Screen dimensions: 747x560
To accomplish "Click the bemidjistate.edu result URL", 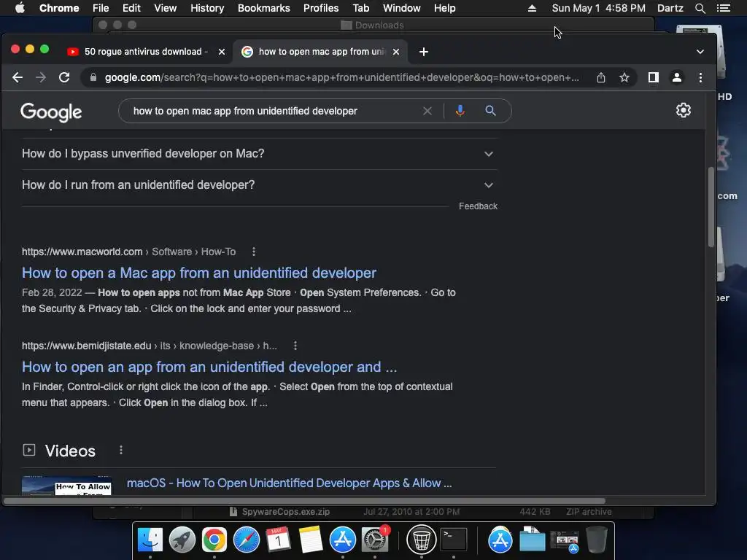I will pyautogui.click(x=149, y=346).
